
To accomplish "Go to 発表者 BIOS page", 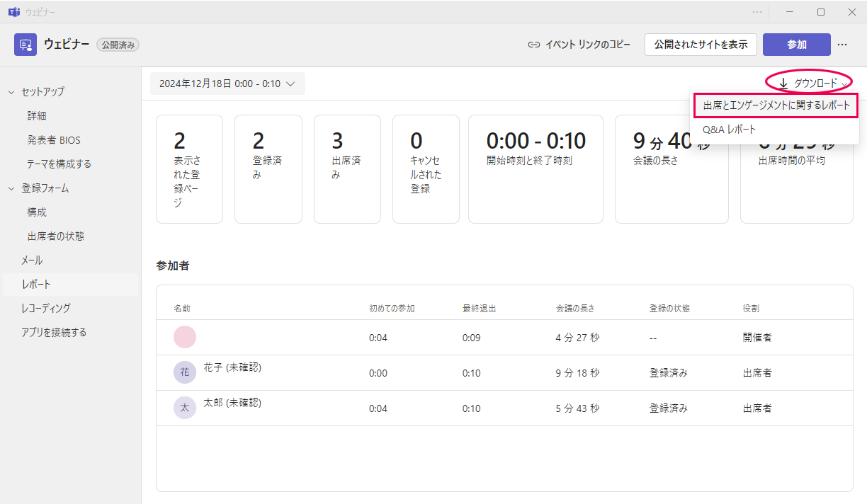I will 54,140.
